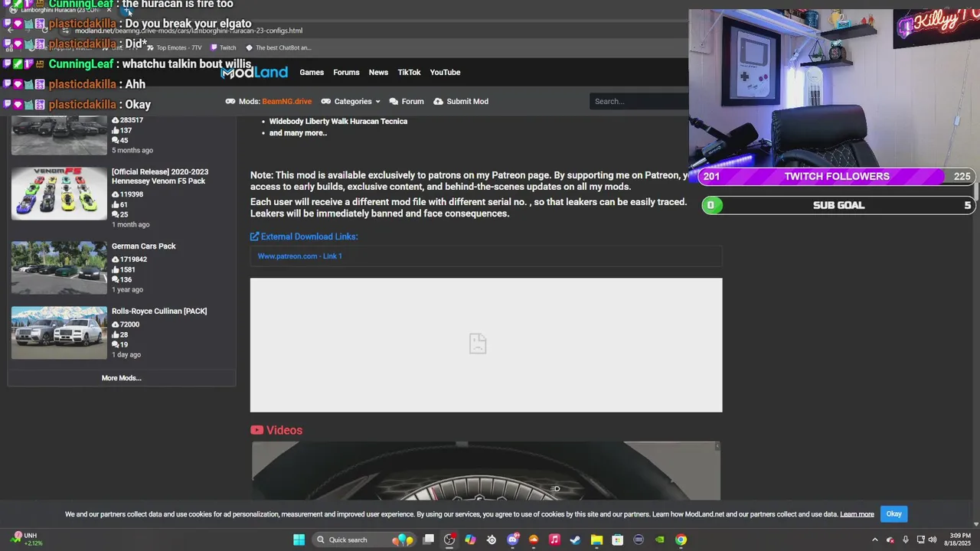This screenshot has width=980, height=551.
Task: Click the ModLand logo
Action: pos(254,72)
